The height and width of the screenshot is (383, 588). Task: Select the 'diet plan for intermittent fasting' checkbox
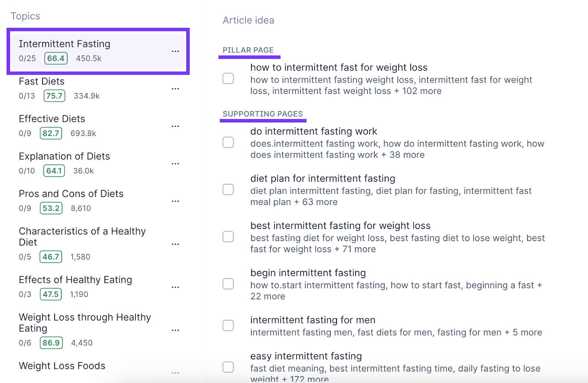coord(228,189)
